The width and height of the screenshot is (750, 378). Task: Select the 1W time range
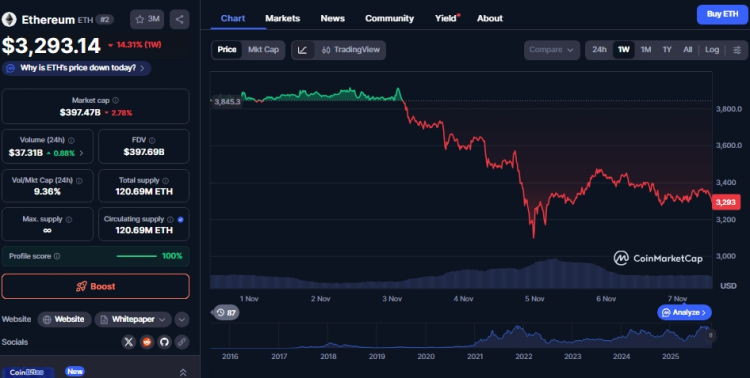pos(624,50)
